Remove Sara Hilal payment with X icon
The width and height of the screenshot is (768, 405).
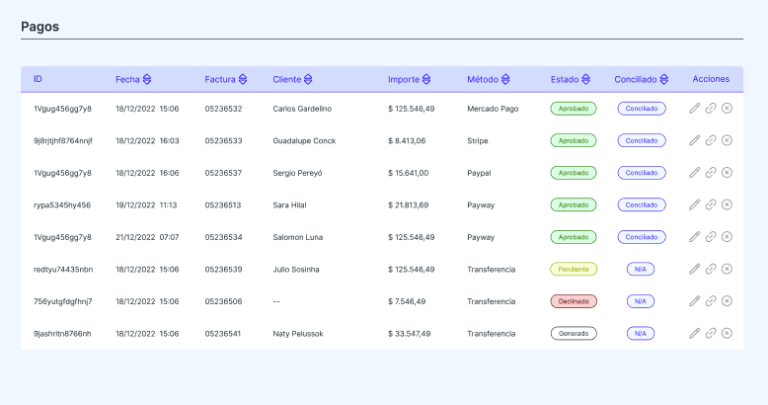tap(727, 205)
